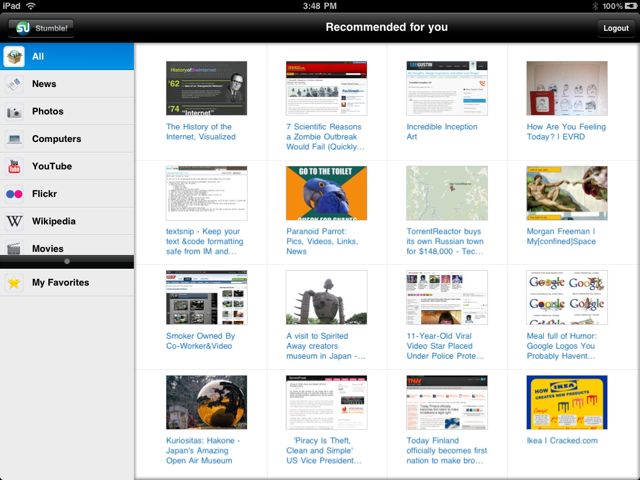The image size is (640, 480).
Task: Open the Zombie Outbreak article thumbnail
Action: 327,88
